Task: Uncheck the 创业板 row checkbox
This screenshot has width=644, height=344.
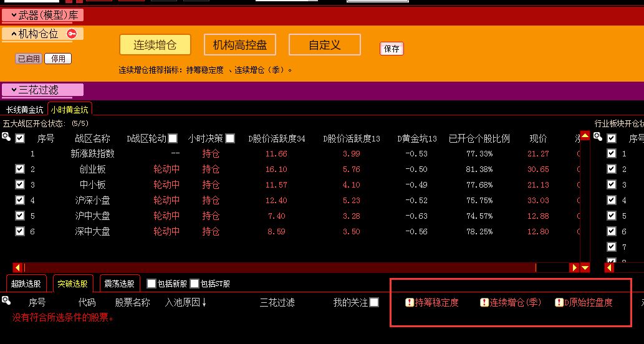Action: click(20, 169)
